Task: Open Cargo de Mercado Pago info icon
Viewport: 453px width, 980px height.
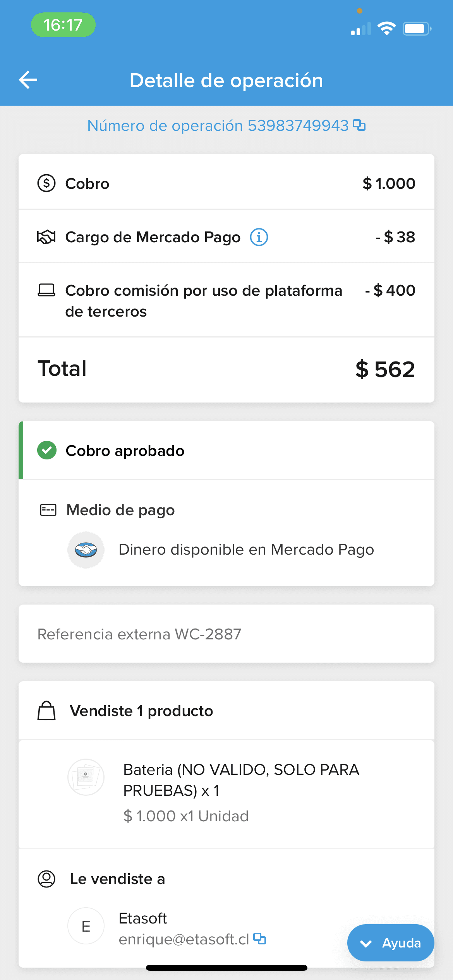Action: (259, 237)
